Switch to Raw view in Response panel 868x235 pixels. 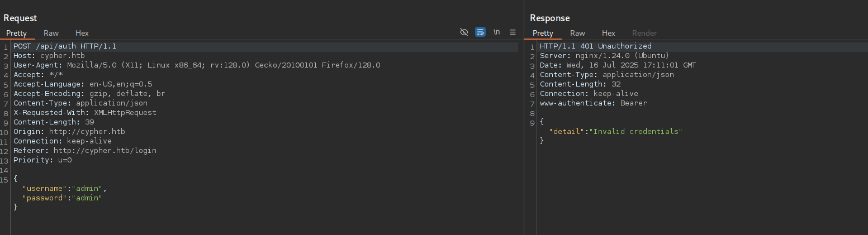577,33
